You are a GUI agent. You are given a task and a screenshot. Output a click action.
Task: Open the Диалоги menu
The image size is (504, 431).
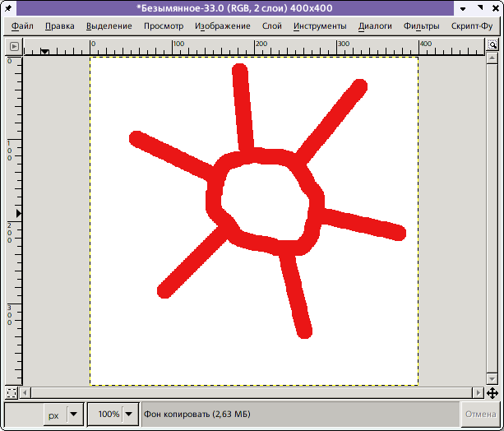[375, 25]
